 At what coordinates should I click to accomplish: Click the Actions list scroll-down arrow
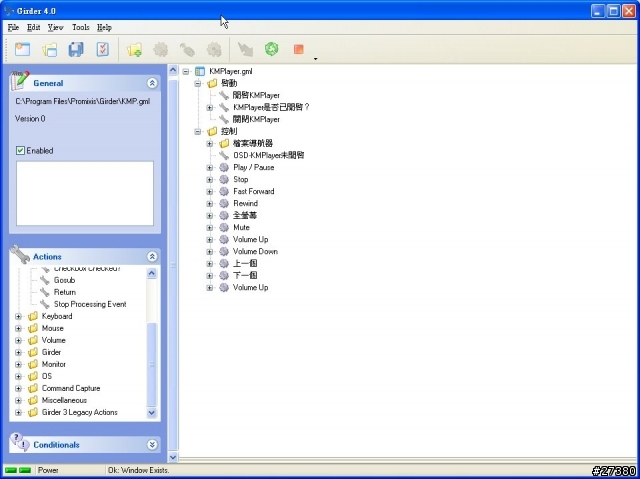click(151, 412)
